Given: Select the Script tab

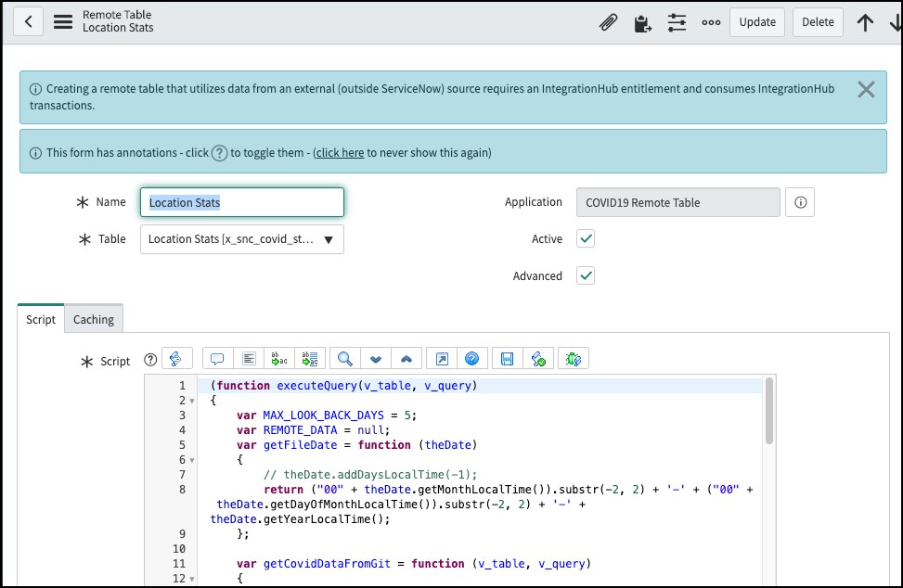Looking at the screenshot, I should (x=41, y=319).
